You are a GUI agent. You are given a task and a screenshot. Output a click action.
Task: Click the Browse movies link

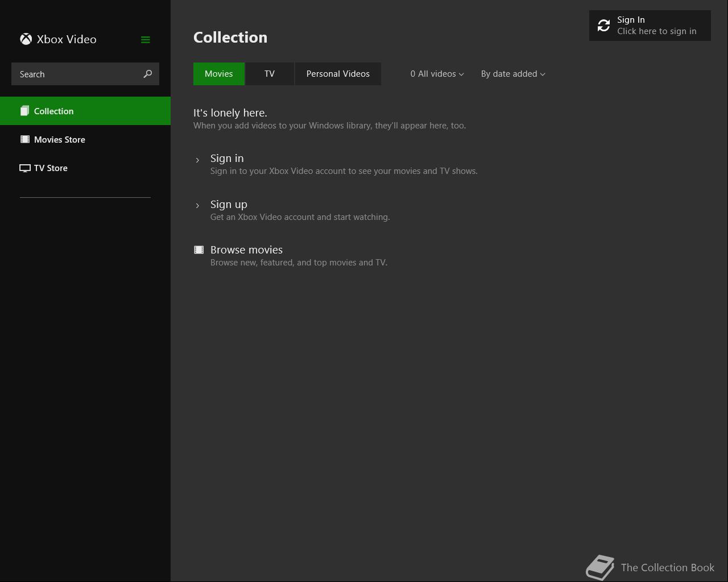click(246, 250)
